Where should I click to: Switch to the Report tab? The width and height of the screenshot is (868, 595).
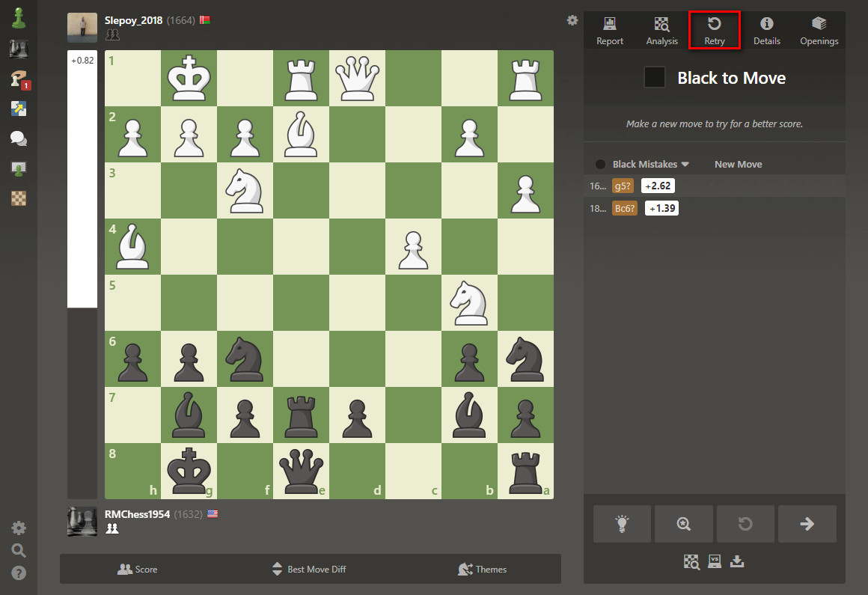tap(609, 30)
